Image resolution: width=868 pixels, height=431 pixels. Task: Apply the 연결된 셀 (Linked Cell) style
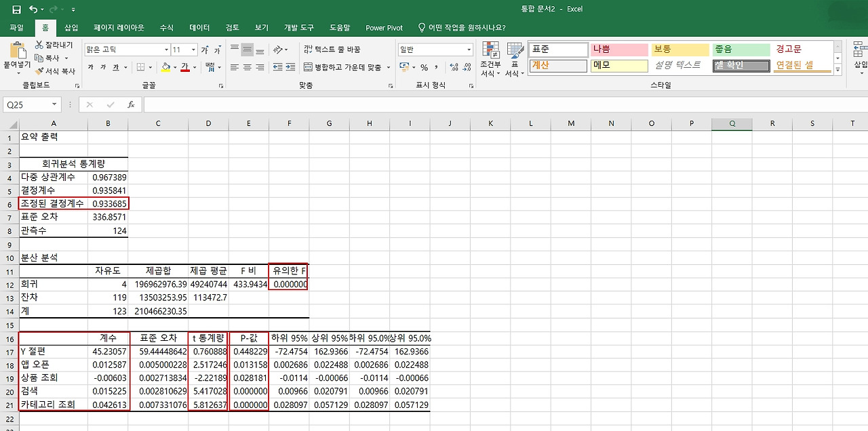(x=802, y=66)
